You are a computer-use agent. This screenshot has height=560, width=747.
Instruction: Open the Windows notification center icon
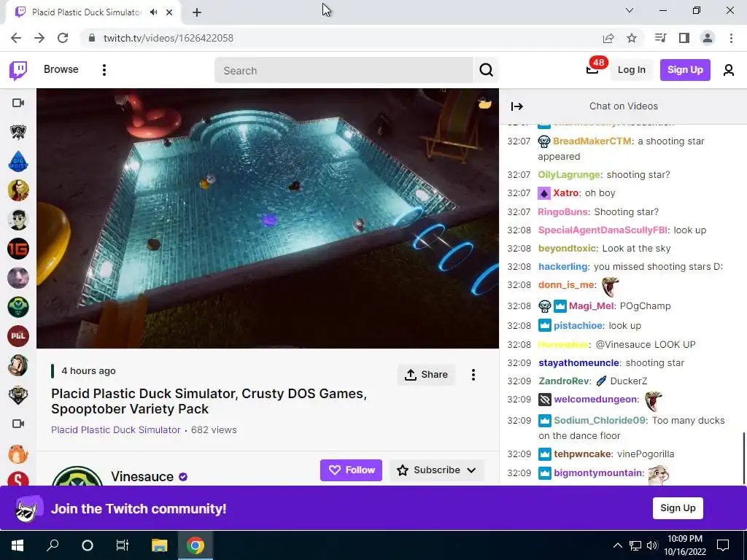(x=723, y=545)
